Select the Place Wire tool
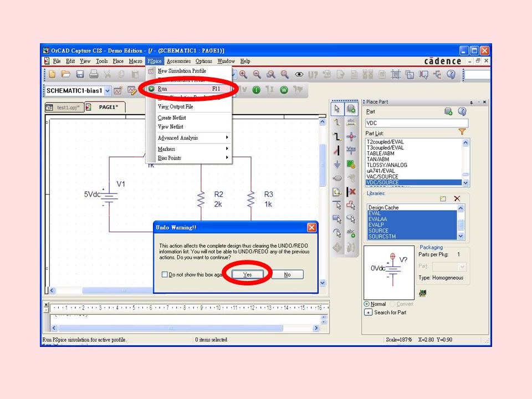This screenshot has height=399, width=532. [337, 122]
